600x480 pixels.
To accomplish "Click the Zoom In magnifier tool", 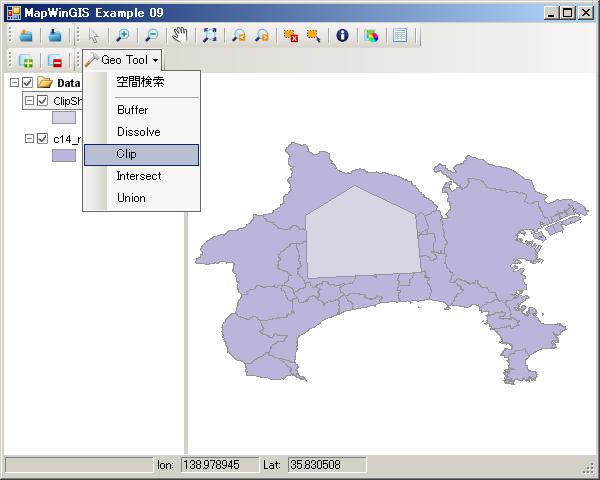I will 123,35.
